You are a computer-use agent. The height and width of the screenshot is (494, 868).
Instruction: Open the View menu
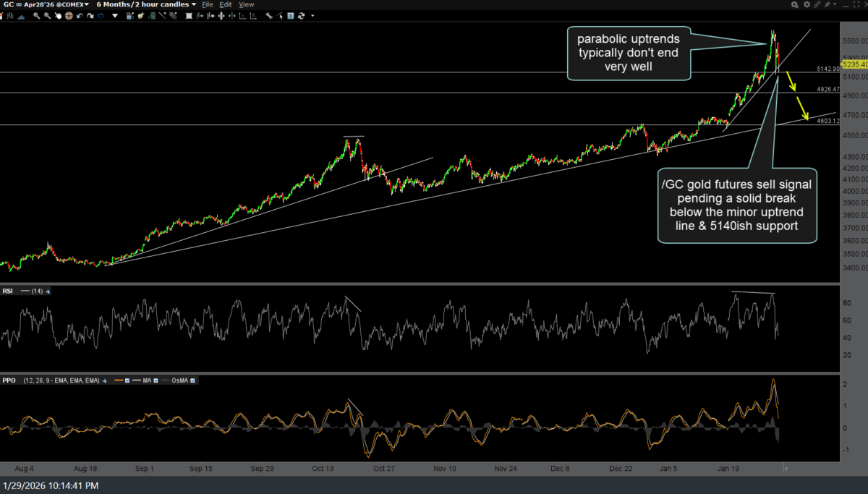click(247, 4)
